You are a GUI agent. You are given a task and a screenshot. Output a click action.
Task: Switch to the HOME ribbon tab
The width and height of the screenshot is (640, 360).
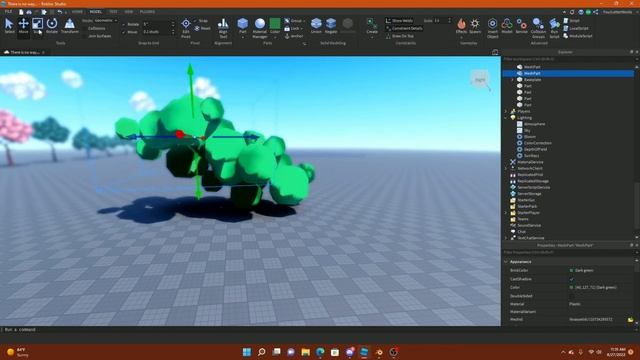77,12
